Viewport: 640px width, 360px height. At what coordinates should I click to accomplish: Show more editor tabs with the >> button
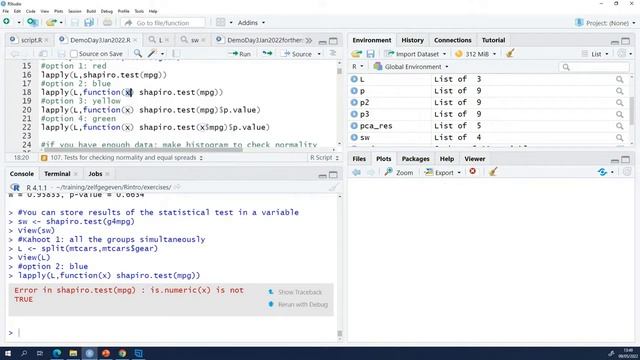point(309,40)
